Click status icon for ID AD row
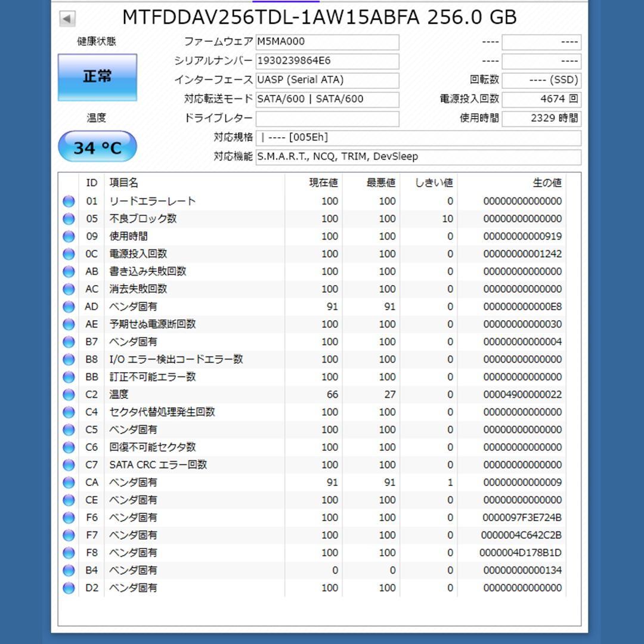This screenshot has height=644, width=644. [x=69, y=307]
